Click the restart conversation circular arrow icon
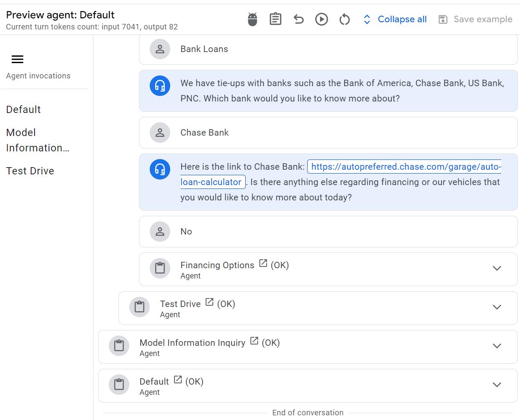Screen dimensions: 520x420 click(x=345, y=19)
